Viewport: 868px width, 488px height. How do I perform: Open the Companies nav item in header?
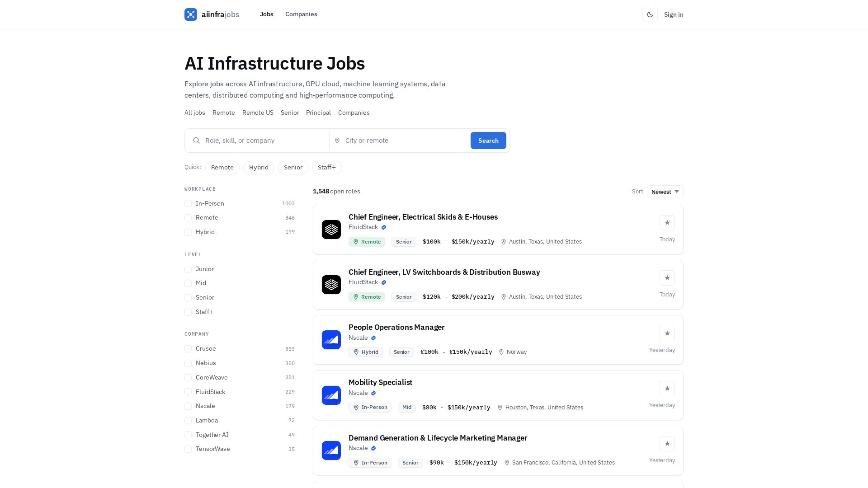coord(301,14)
